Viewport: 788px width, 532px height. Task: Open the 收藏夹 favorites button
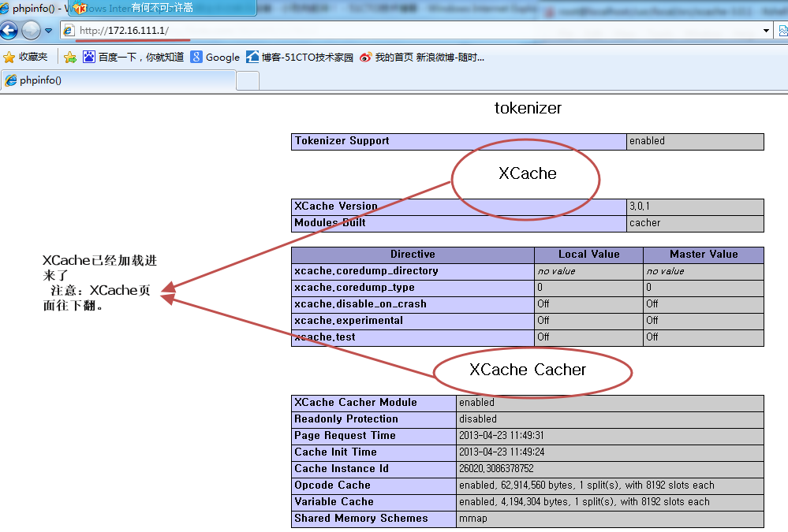pos(26,57)
